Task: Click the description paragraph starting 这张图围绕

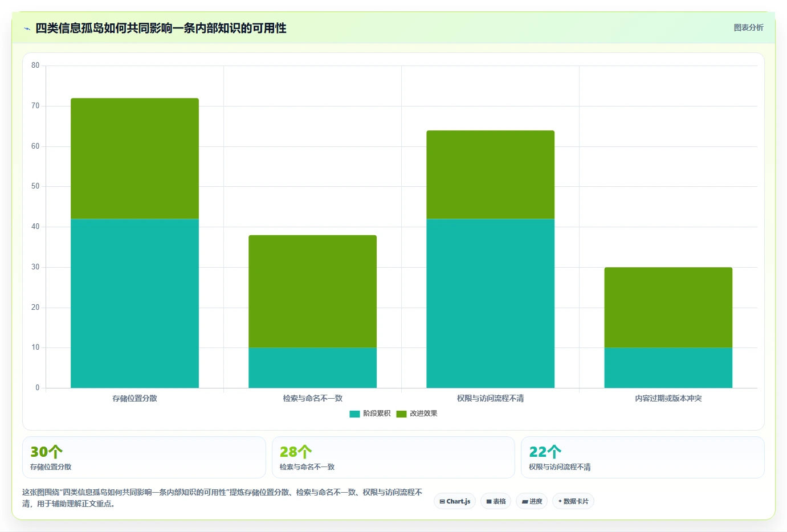Action: 222,498
